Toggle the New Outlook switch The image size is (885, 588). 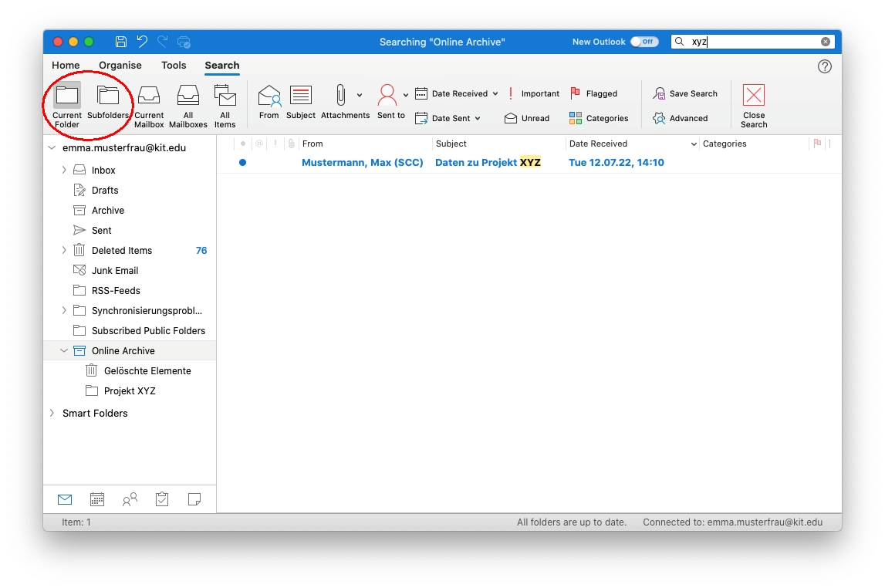644,42
